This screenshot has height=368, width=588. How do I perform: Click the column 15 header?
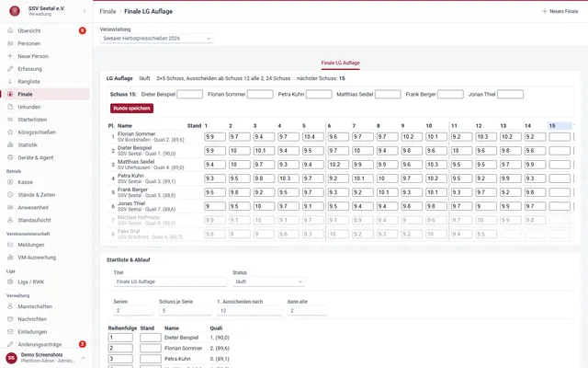tap(560, 126)
